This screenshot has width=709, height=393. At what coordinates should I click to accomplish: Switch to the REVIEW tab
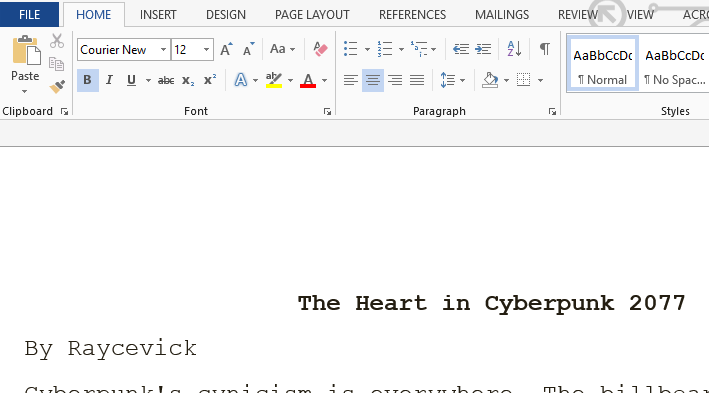577,15
